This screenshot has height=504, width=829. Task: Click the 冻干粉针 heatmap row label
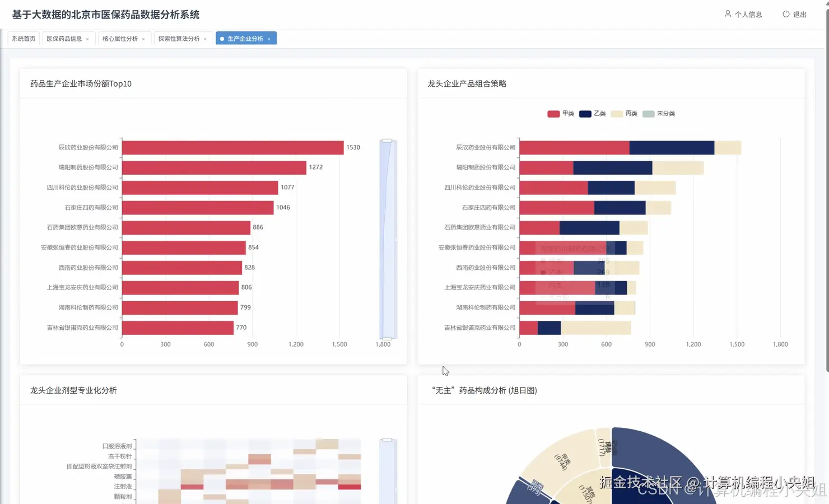[120, 456]
